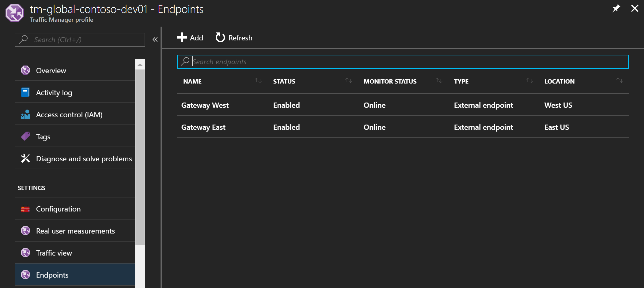Click Online in the Gateway West row
This screenshot has height=288, width=644.
pos(374,105)
